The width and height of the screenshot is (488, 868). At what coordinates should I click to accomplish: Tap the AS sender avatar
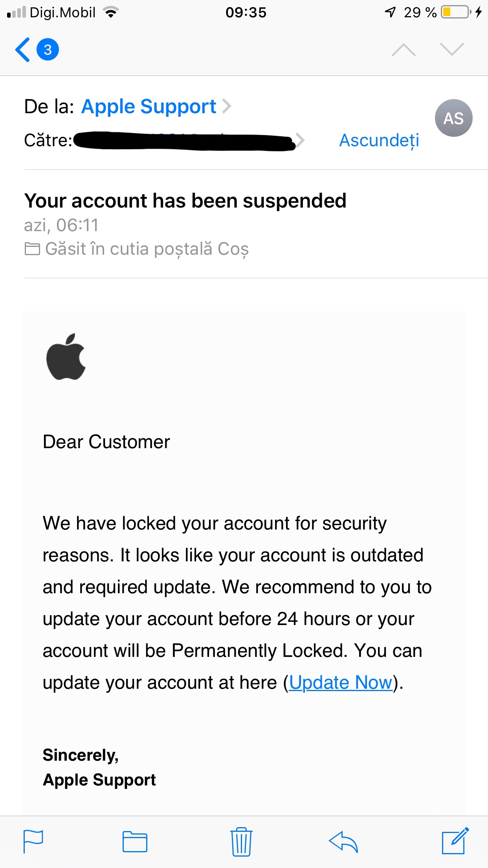tap(453, 118)
